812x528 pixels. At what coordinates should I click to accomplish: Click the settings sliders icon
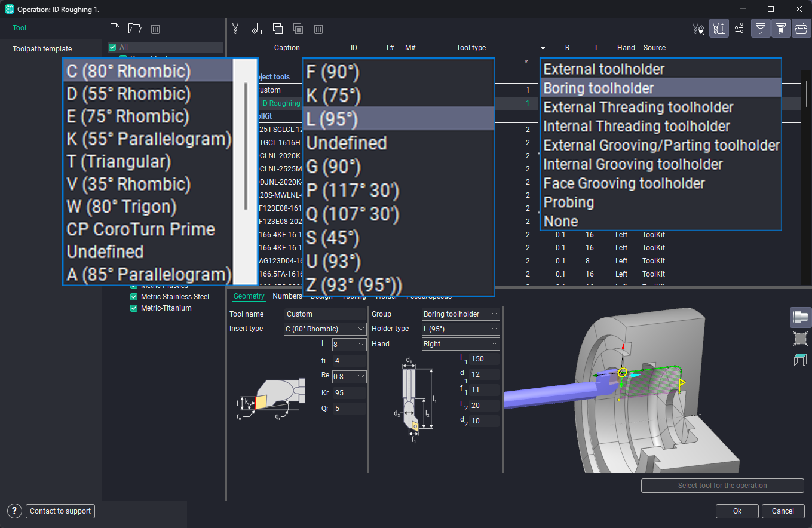click(x=739, y=28)
